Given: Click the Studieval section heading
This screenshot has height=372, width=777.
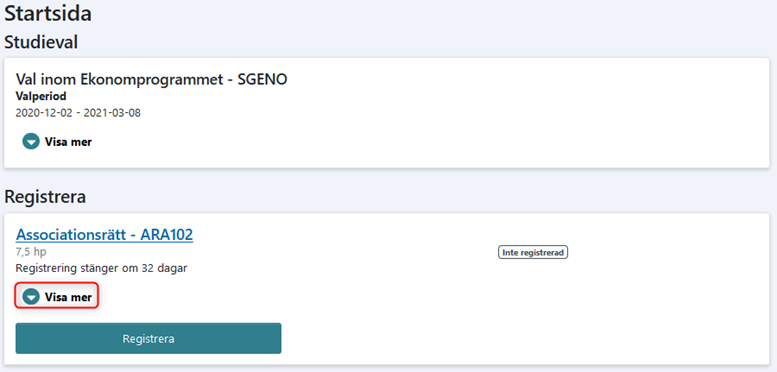Looking at the screenshot, I should 41,43.
